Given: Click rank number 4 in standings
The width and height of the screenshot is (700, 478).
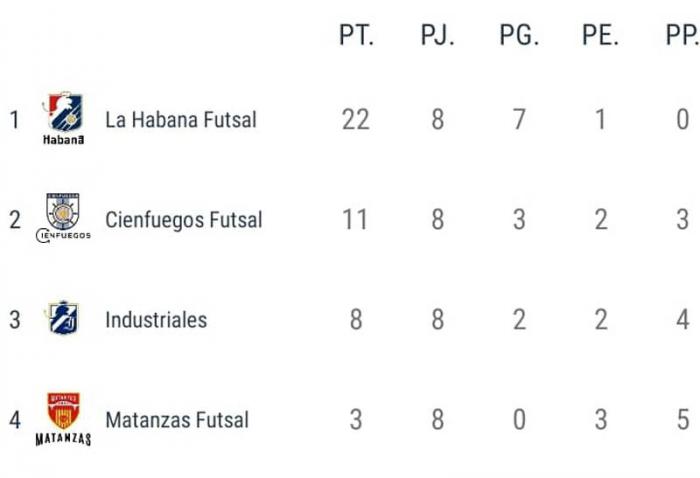Looking at the screenshot, I should point(15,420).
